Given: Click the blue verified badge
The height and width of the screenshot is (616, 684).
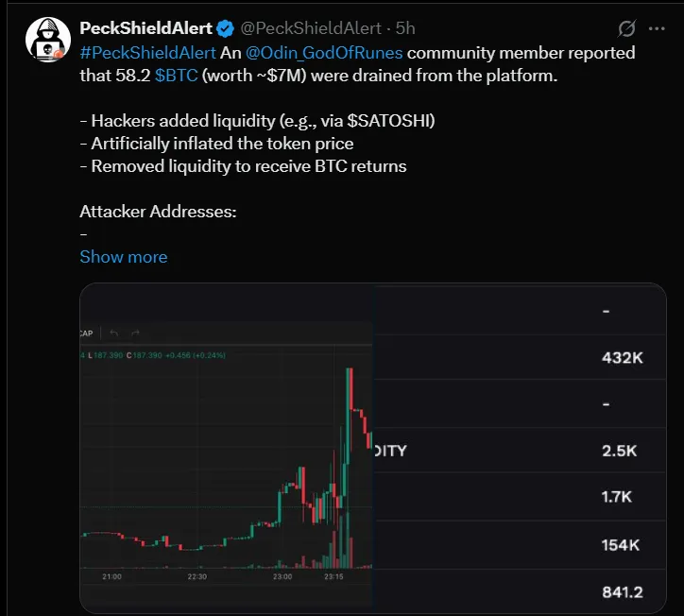Looking at the screenshot, I should click(x=226, y=28).
